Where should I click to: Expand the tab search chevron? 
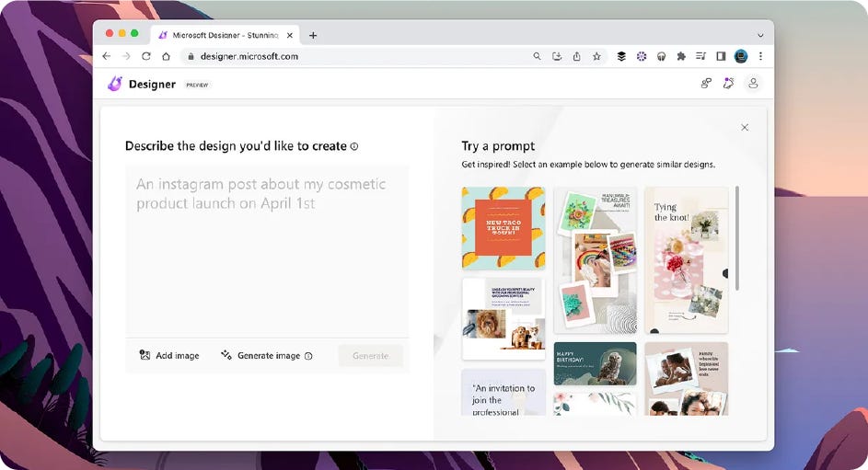[760, 35]
